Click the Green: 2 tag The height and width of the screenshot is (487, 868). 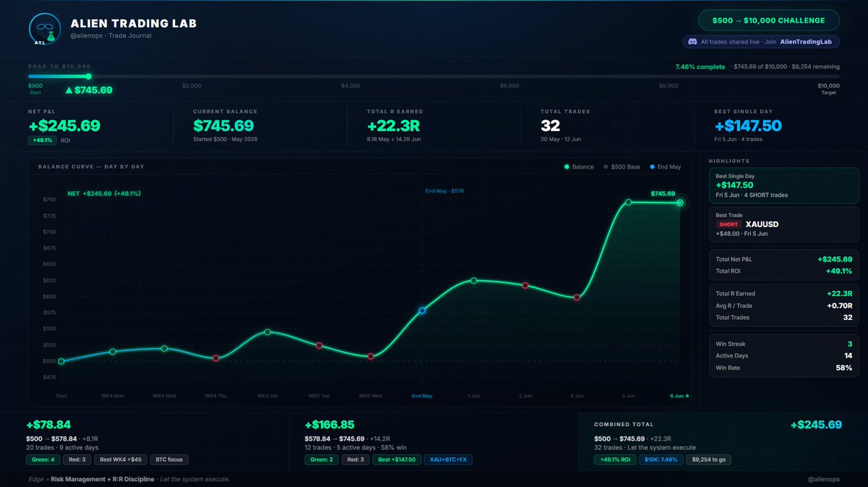[323, 460]
